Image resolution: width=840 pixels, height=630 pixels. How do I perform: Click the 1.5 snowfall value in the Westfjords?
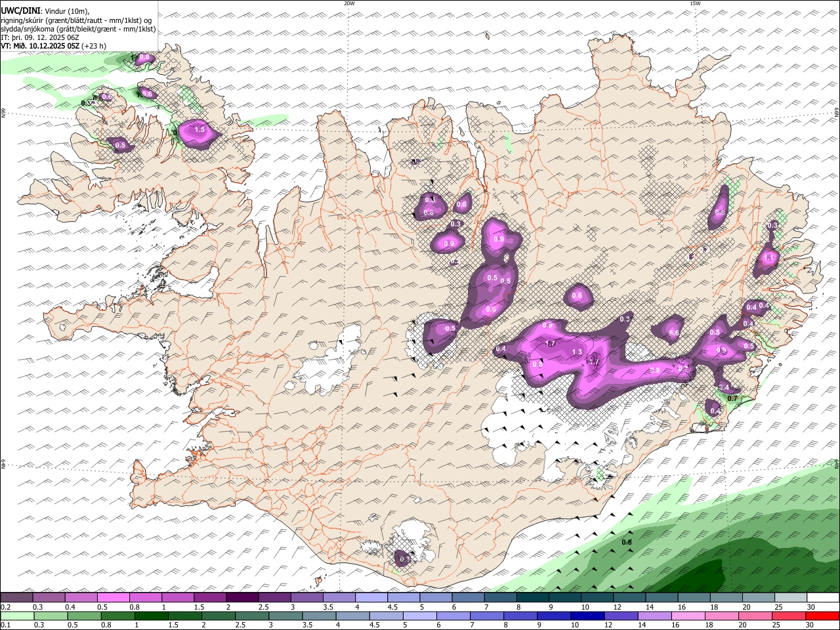(200, 131)
